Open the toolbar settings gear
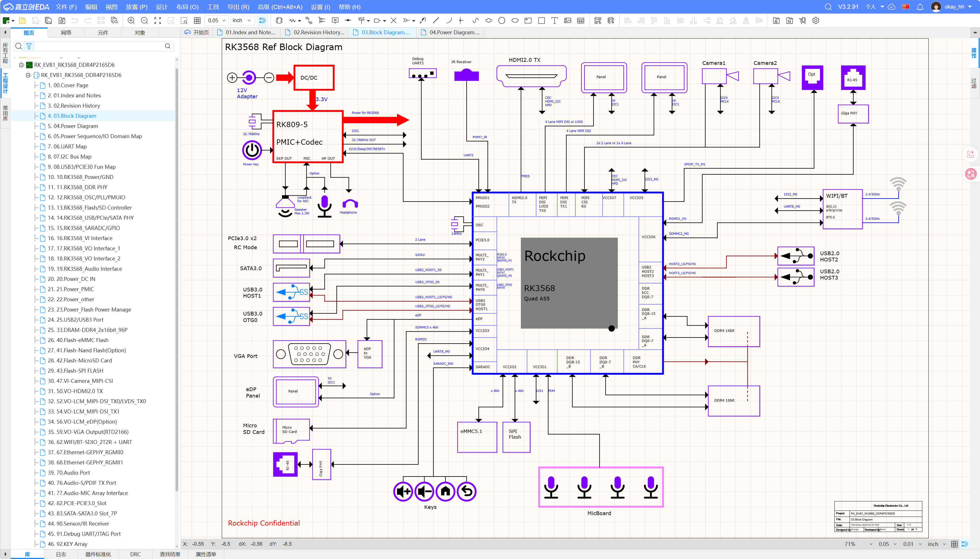 point(816,21)
